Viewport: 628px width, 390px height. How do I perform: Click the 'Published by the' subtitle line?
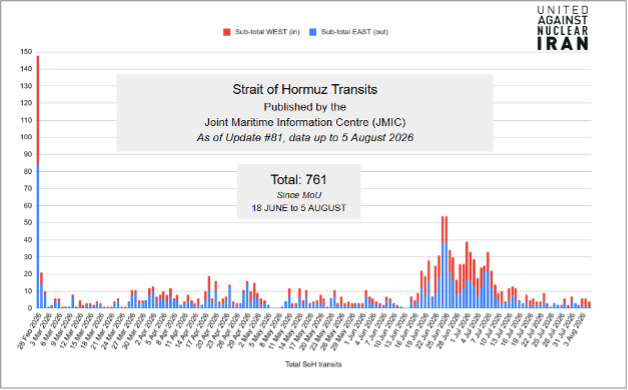(305, 107)
